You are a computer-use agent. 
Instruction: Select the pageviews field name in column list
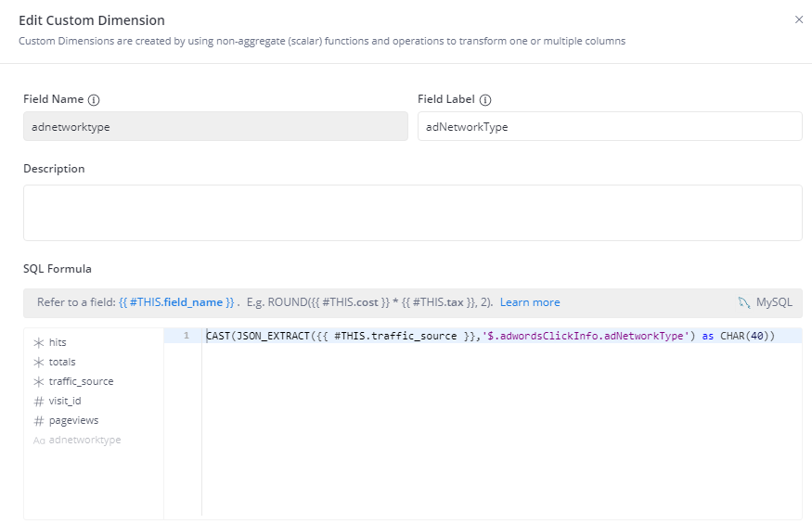73,420
